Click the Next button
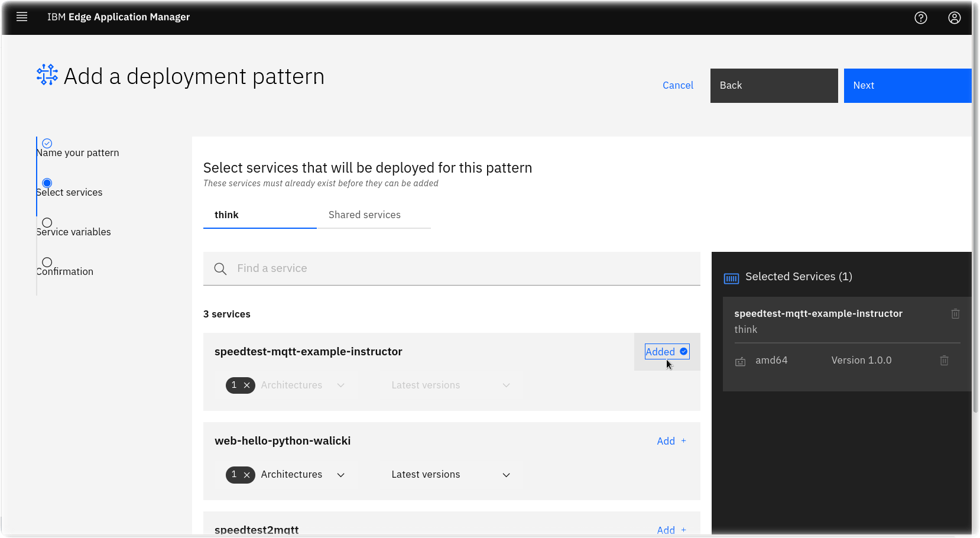Image resolution: width=980 pixels, height=538 pixels. 908,86
